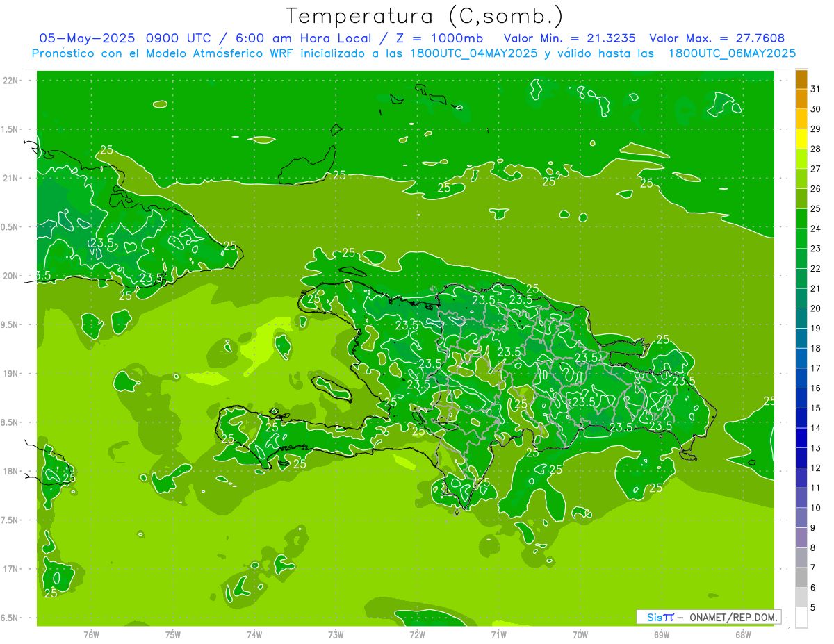This screenshot has width=834, height=644.
Task: Select the "Valor Max. = 27.7608" value
Action: (717, 38)
